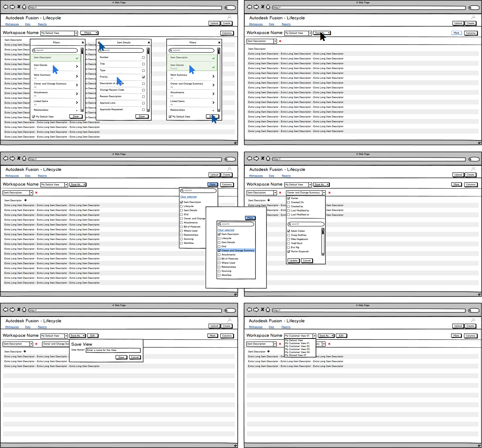This screenshot has width=482, height=448.
Task: Choose My Shared View 01 from the view list
Action: (296, 355)
